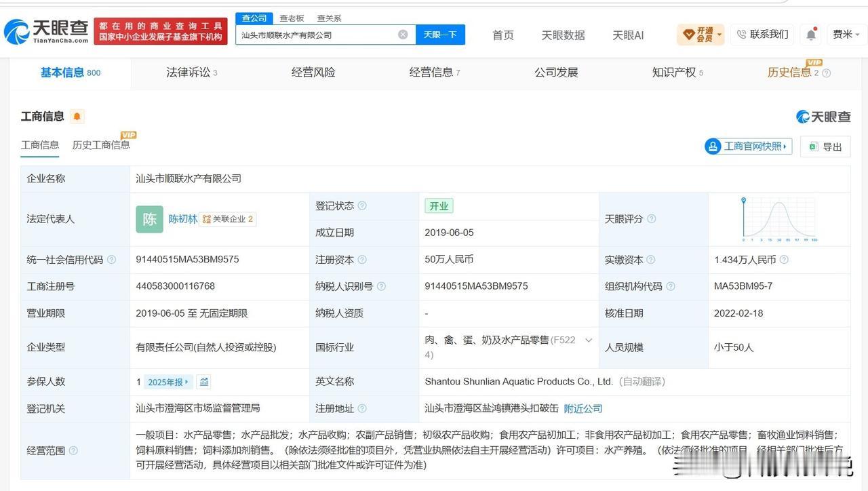Click the 注册资本 value 50万人民币
This screenshot has height=491, width=868.
pyautogui.click(x=450, y=260)
